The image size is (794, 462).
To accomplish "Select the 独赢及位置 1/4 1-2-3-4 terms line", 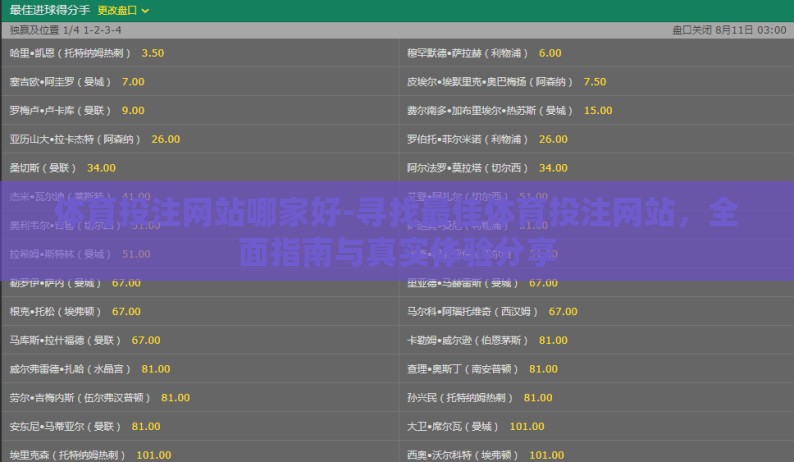I will click(65, 30).
